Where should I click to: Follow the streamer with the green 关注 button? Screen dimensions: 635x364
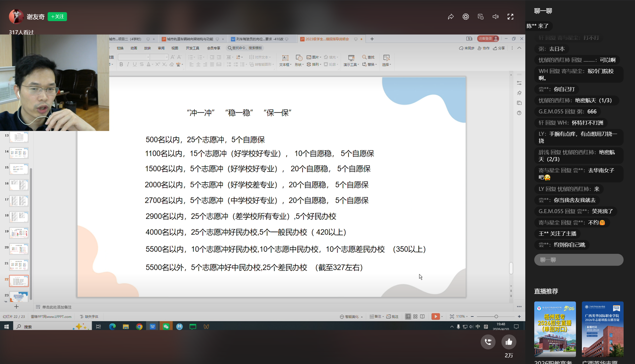point(57,16)
